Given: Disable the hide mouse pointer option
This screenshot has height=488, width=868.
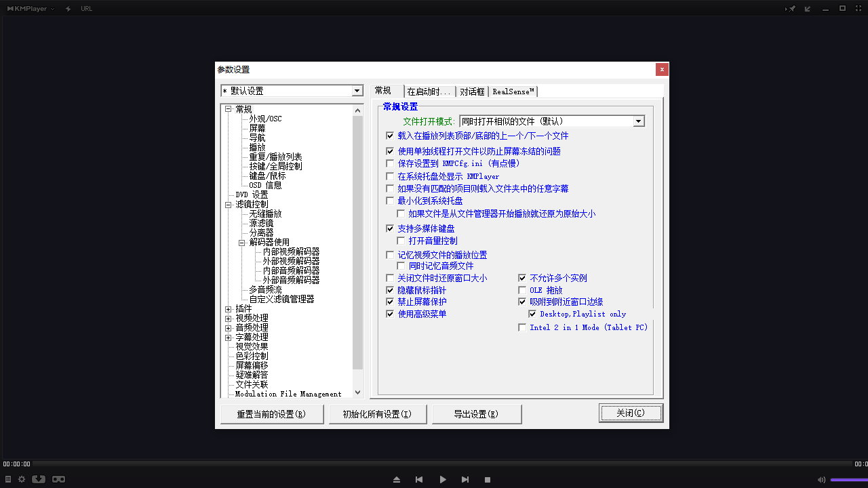Looking at the screenshot, I should pos(390,289).
